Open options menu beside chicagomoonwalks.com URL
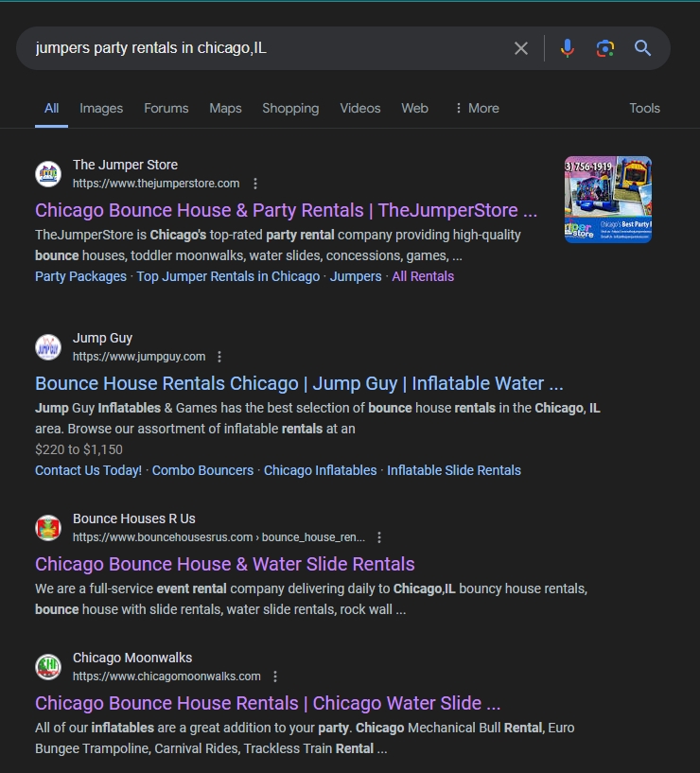The image size is (700, 773). click(x=275, y=676)
